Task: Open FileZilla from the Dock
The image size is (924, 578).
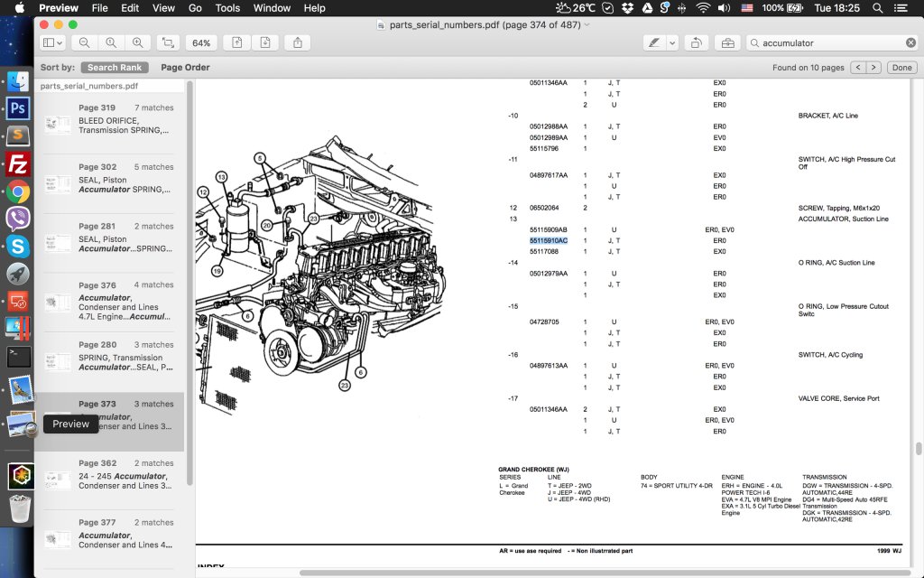Action: pyautogui.click(x=18, y=164)
